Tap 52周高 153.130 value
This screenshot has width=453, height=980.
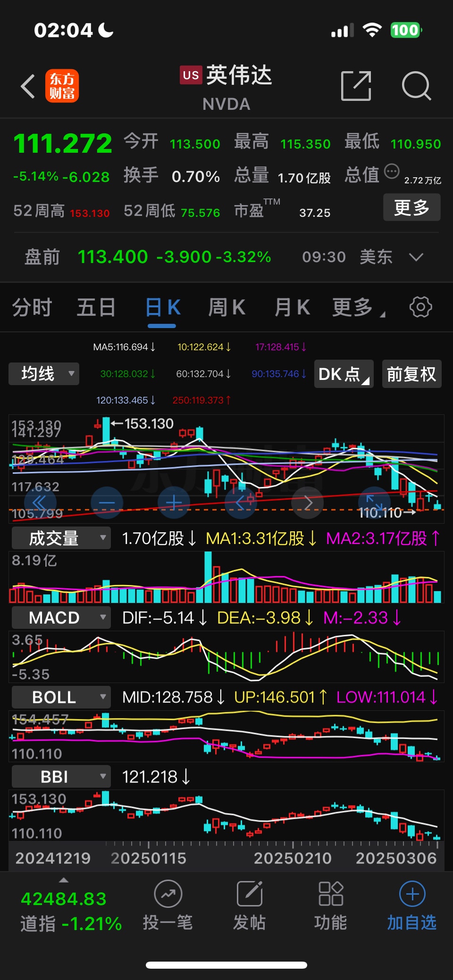(x=90, y=213)
